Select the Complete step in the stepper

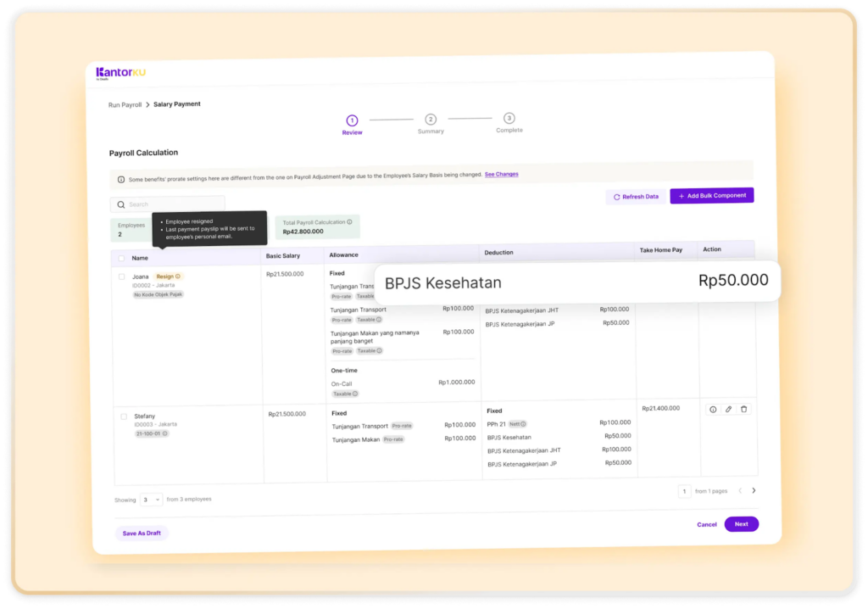tap(509, 119)
